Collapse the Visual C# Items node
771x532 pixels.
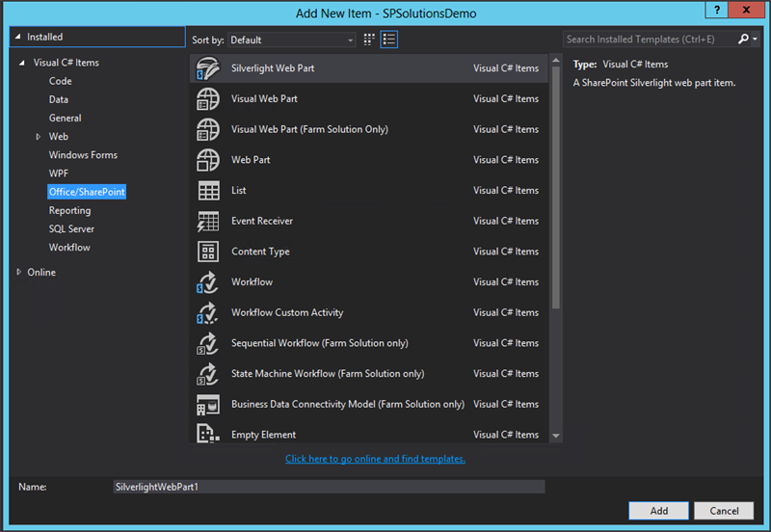click(x=21, y=63)
